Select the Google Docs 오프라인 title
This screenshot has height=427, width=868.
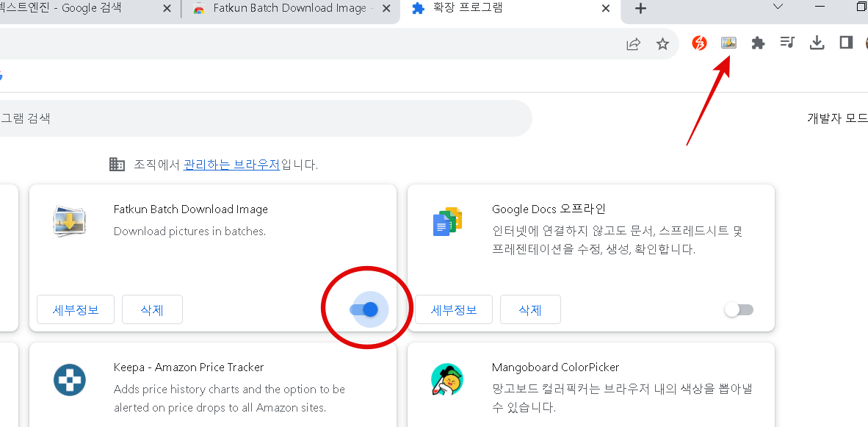pos(549,209)
